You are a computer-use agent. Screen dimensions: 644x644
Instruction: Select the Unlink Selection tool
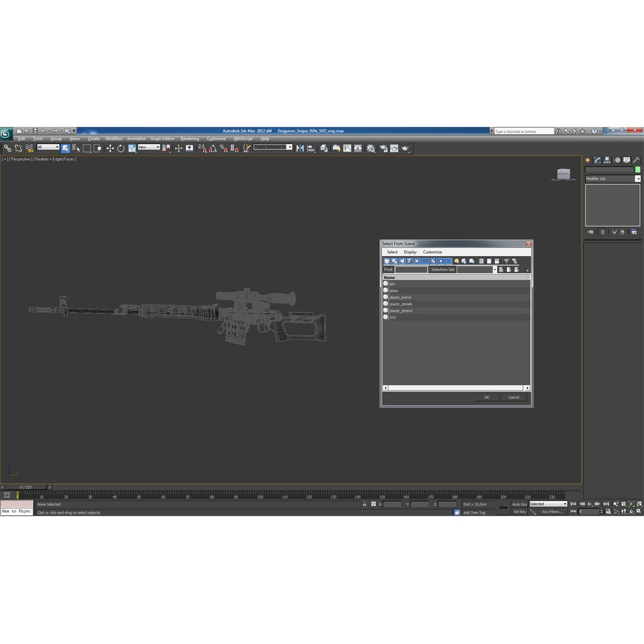(x=18, y=148)
